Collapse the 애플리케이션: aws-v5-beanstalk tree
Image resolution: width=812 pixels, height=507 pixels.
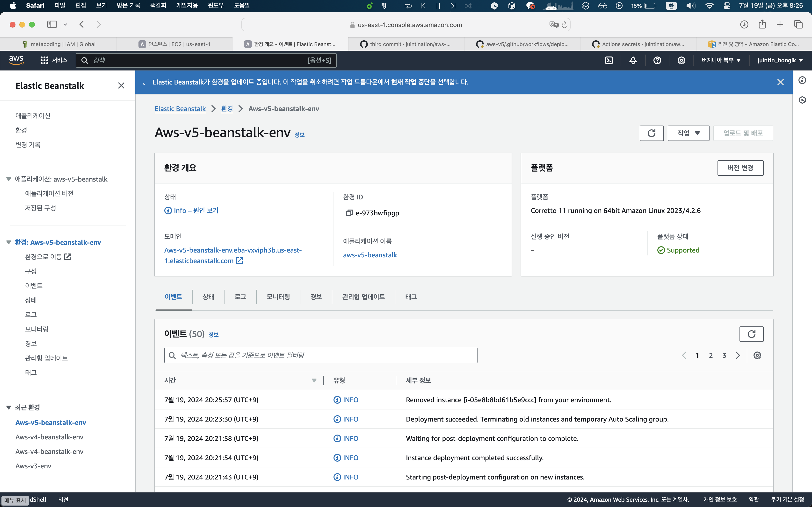pos(9,179)
